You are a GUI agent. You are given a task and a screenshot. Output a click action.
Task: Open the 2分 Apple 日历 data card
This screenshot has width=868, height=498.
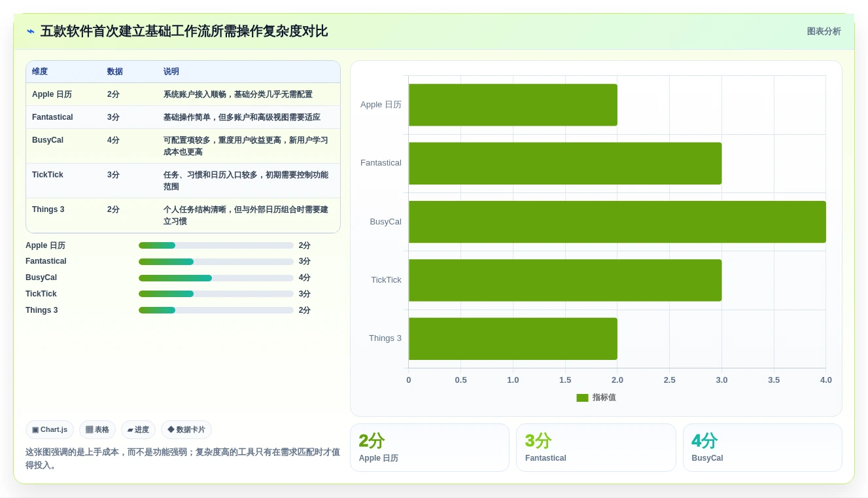click(x=430, y=448)
